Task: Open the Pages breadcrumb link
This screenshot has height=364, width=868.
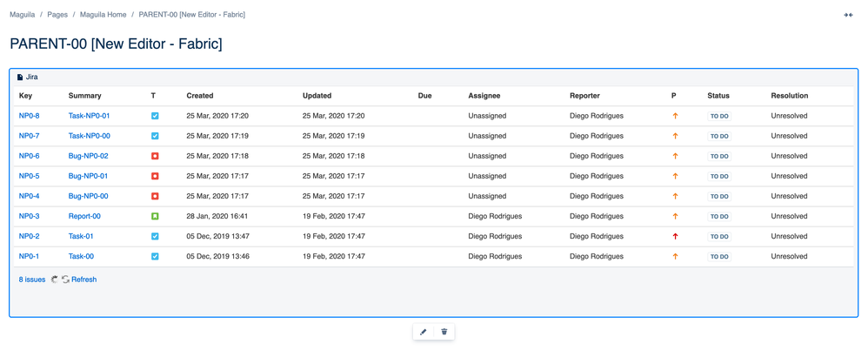Action: [x=57, y=15]
